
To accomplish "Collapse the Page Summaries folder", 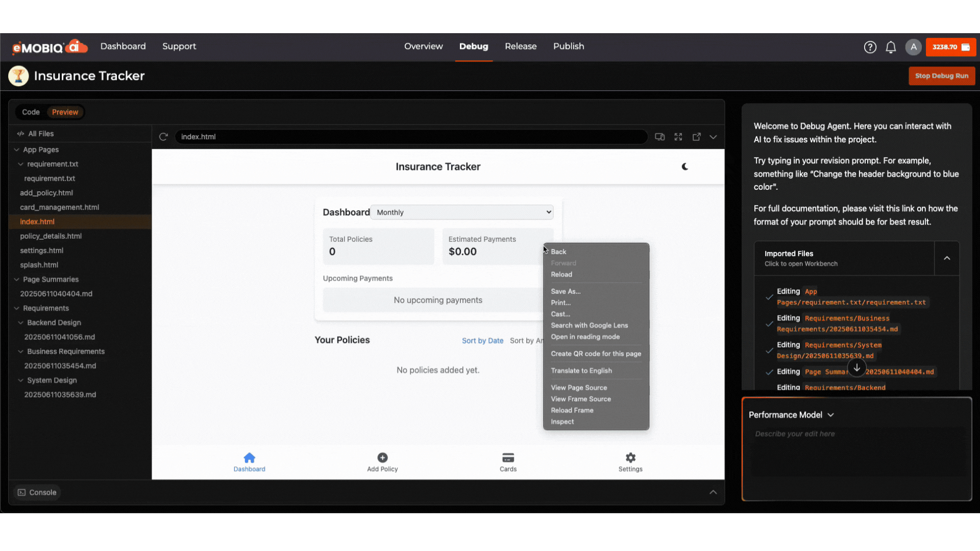I will [17, 280].
